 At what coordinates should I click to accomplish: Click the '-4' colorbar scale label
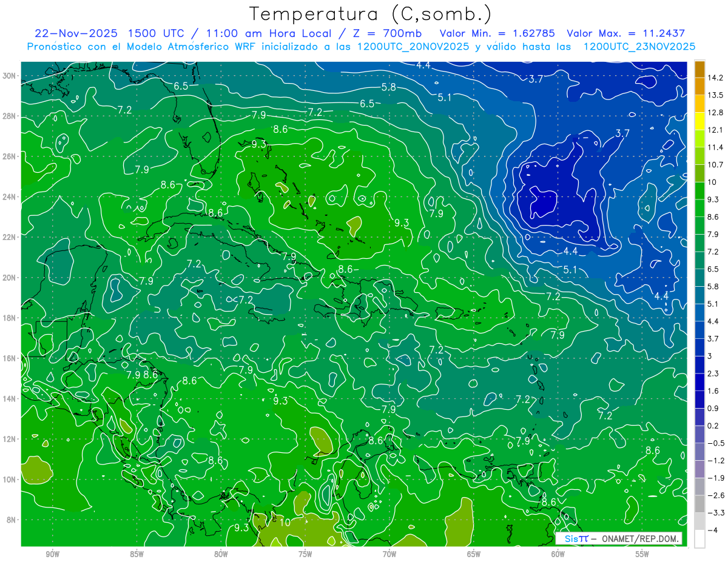712,530
